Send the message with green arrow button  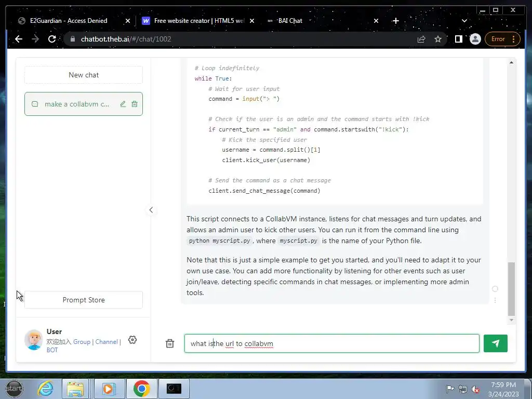[x=495, y=343]
